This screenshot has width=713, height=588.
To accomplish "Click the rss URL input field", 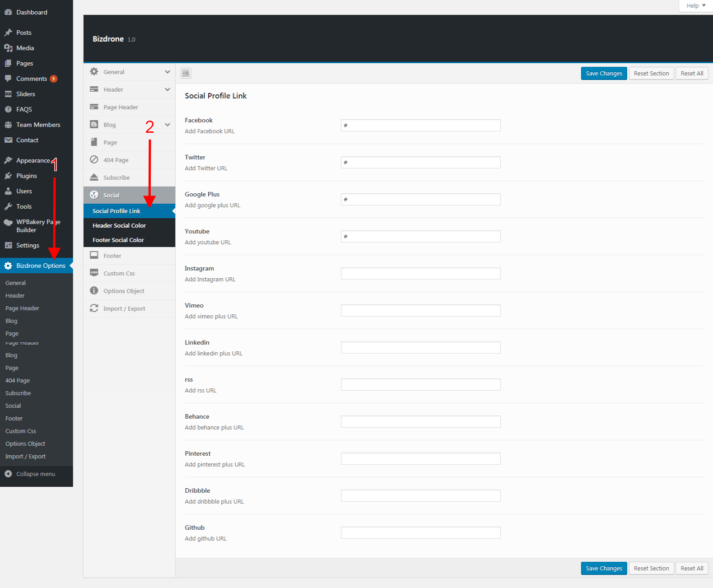I will 420,384.
